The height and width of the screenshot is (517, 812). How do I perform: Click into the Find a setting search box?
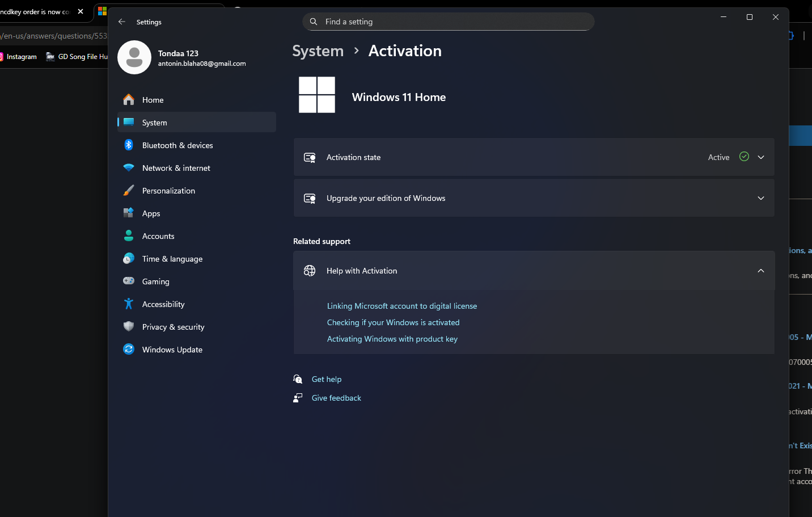pyautogui.click(x=448, y=22)
